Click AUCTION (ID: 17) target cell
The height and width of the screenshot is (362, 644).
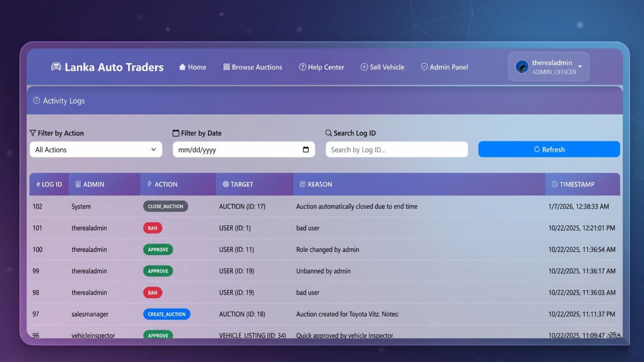(242, 207)
